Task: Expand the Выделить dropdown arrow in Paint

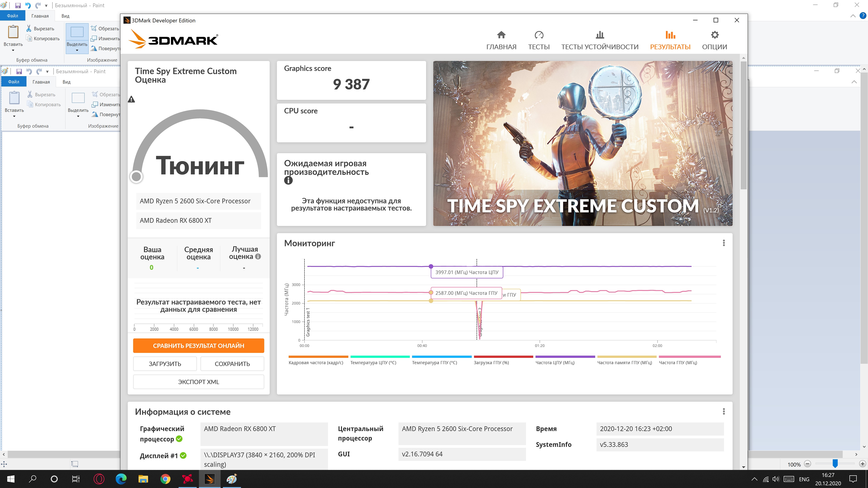Action: 77,51
